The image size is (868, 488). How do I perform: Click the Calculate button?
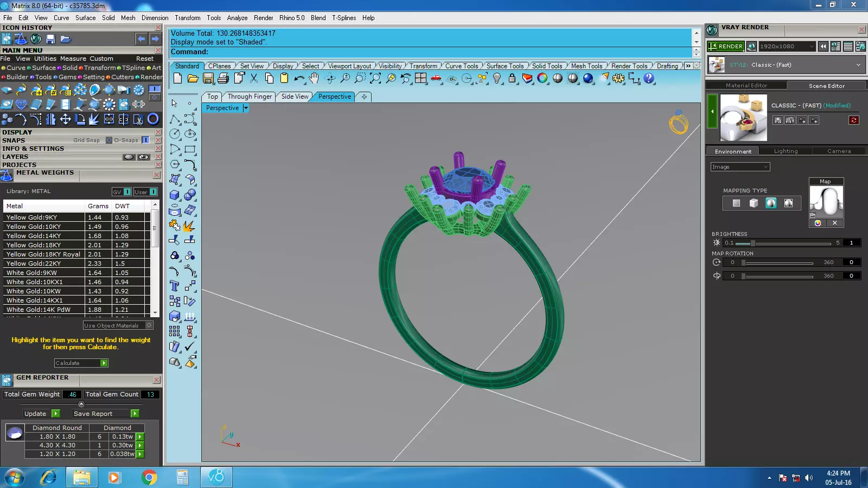[81, 363]
